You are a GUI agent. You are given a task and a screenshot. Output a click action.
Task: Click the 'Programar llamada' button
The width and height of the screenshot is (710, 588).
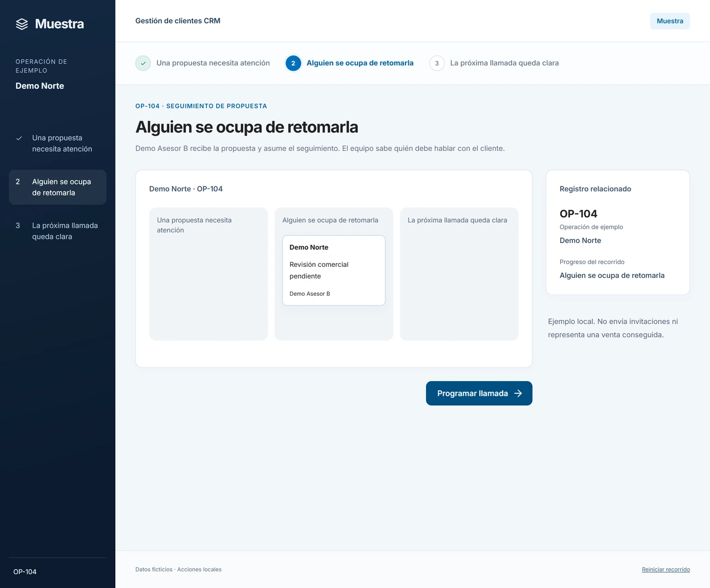[479, 393]
